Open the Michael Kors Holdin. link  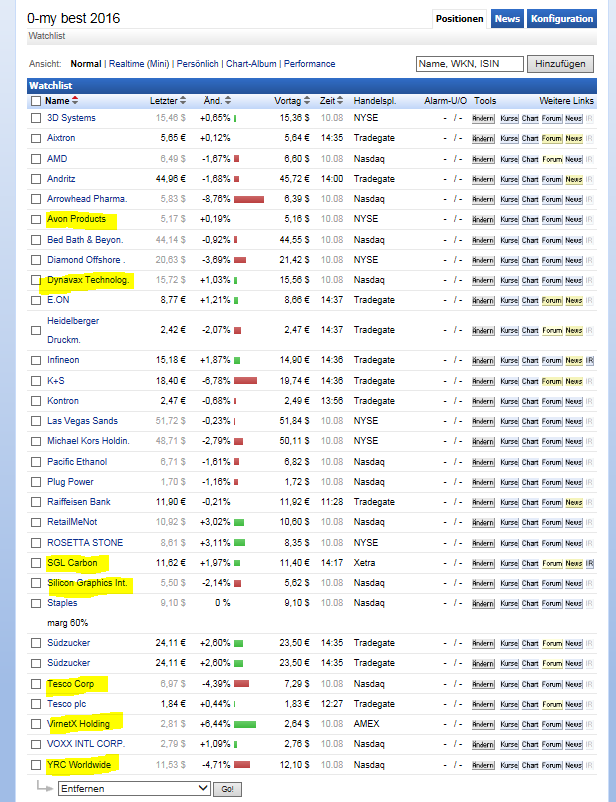click(88, 441)
